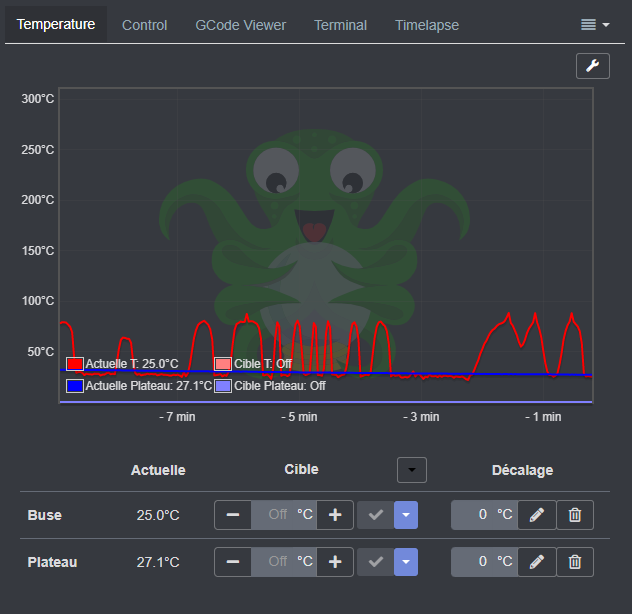Switch to the Control tab

click(144, 25)
